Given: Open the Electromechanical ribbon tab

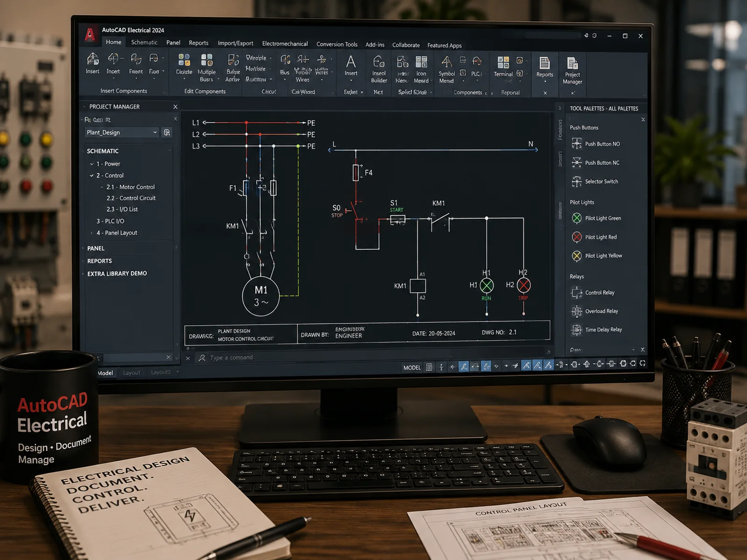Looking at the screenshot, I should pos(285,44).
